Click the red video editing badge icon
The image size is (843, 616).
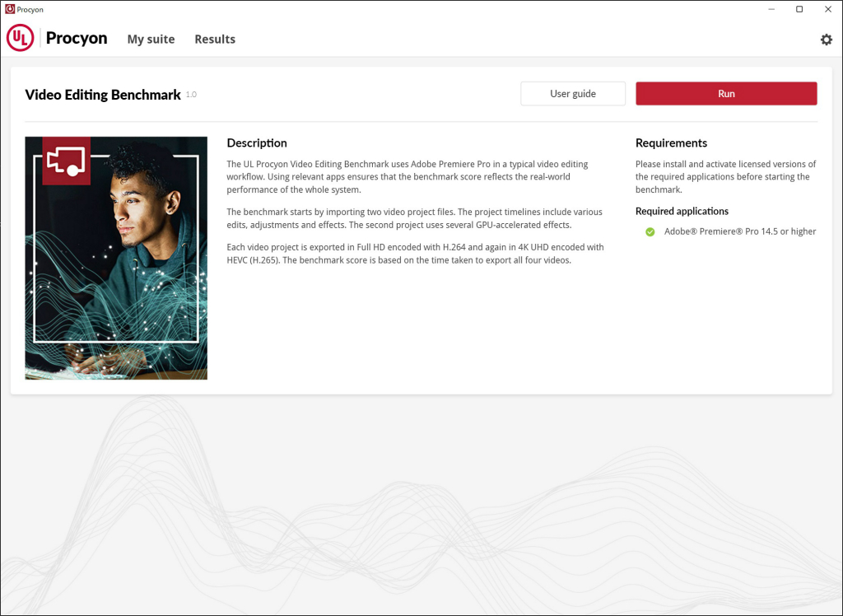pos(66,161)
